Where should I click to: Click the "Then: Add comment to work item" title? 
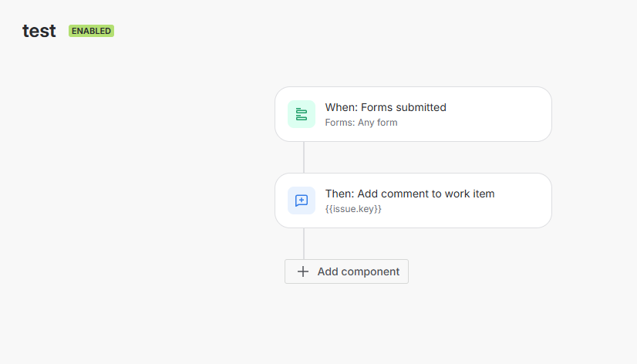click(x=410, y=194)
